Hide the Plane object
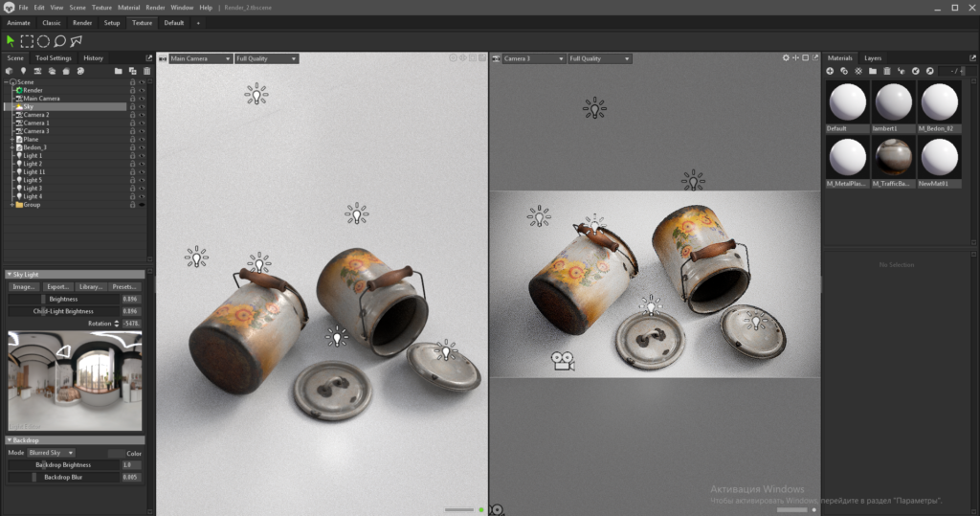The image size is (980, 516). click(142, 140)
